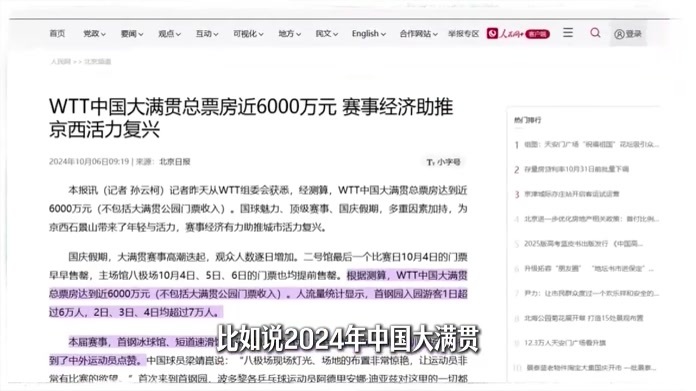Expand the 要闻 navigation dropdown
Screen dimensions: 696x391
click(132, 33)
